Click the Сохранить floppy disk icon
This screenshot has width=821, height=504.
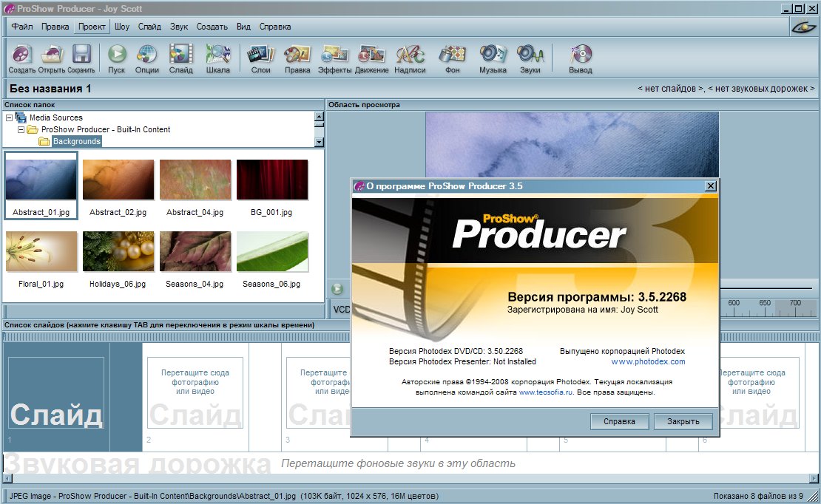click(x=81, y=59)
